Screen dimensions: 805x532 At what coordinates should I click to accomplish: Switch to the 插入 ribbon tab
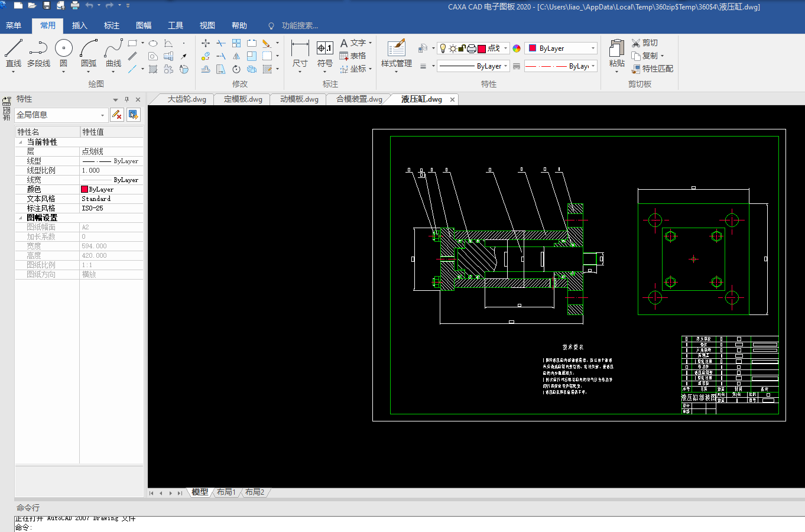click(x=79, y=25)
